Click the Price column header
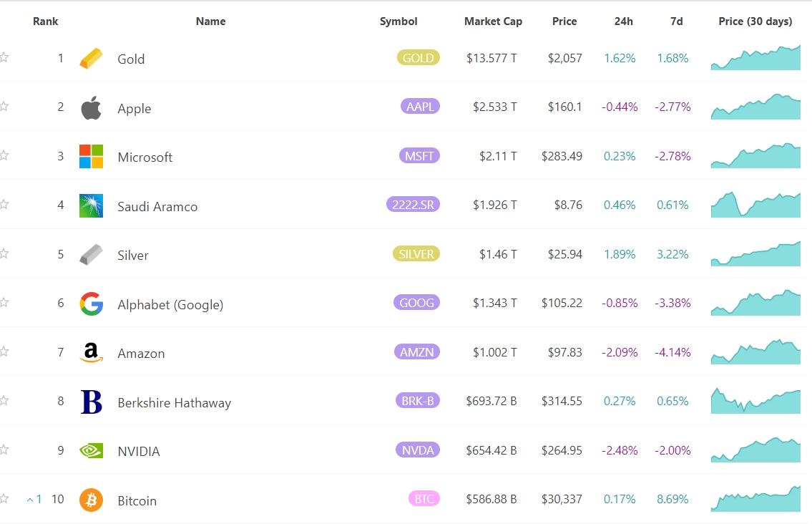This screenshot has height=524, width=812. point(564,21)
